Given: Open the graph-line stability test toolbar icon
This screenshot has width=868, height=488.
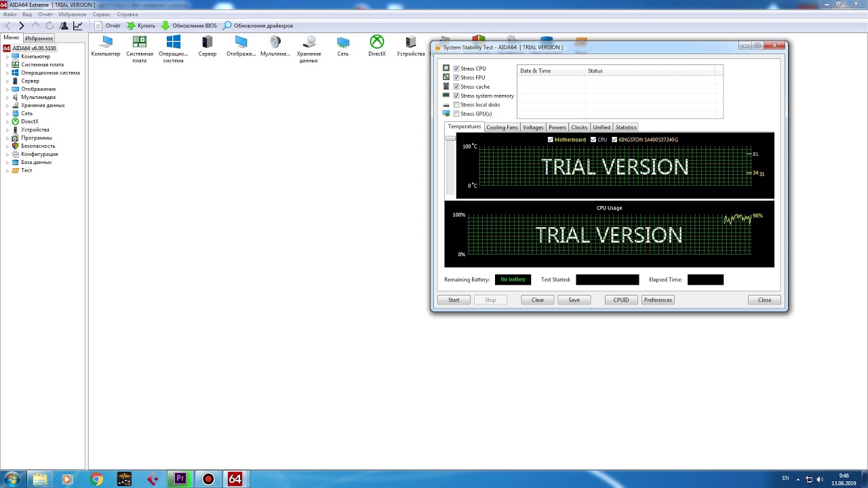Looking at the screenshot, I should (x=78, y=26).
